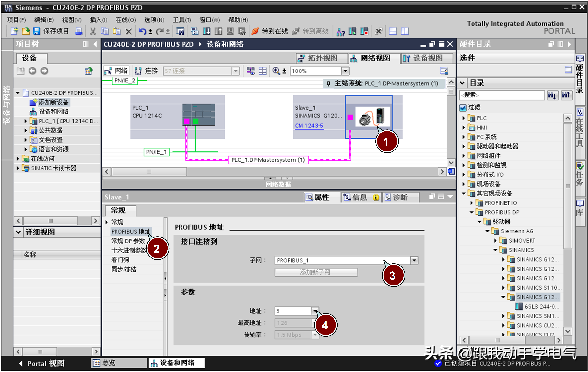Click the delete X icon in main toolbar
This screenshot has width=588, height=372.
click(129, 31)
